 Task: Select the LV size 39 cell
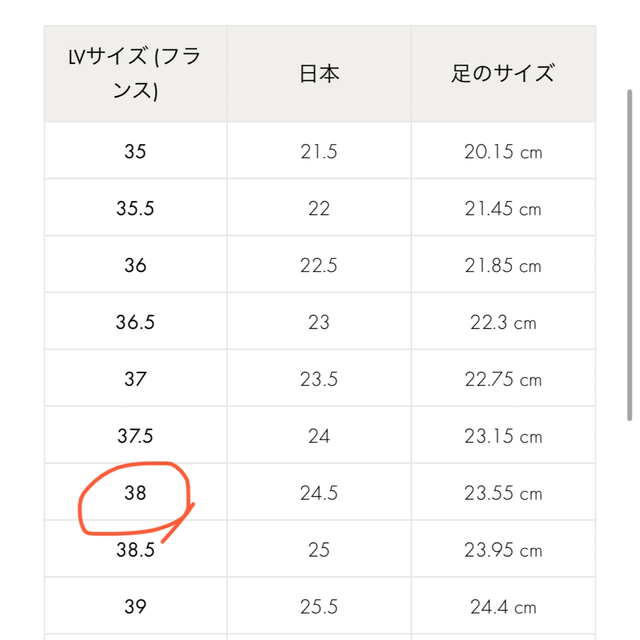pos(135,606)
